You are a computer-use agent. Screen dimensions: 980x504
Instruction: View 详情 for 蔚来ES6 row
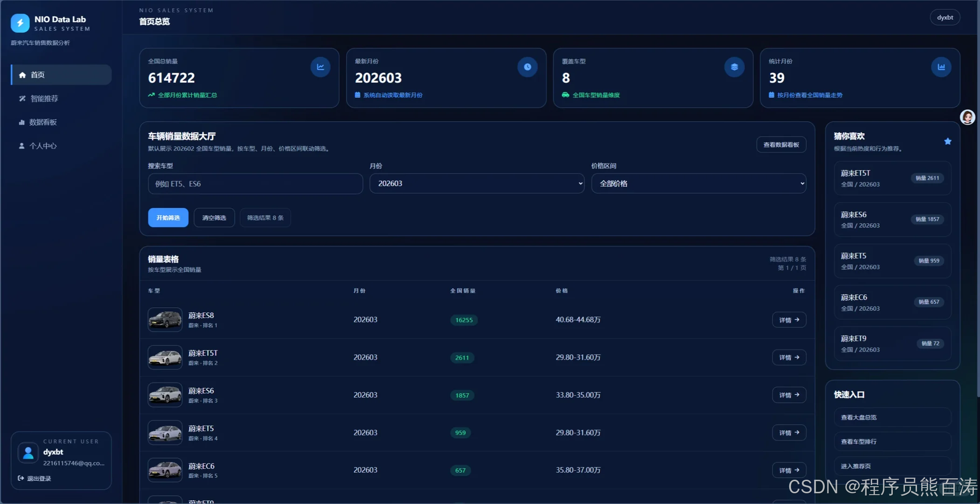click(x=789, y=395)
